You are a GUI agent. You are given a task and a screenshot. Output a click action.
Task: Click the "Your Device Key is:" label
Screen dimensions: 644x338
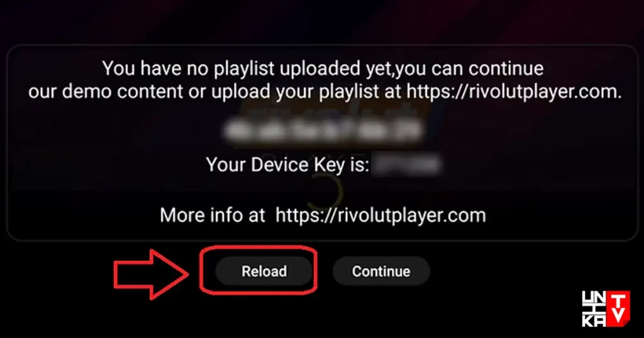tap(287, 165)
